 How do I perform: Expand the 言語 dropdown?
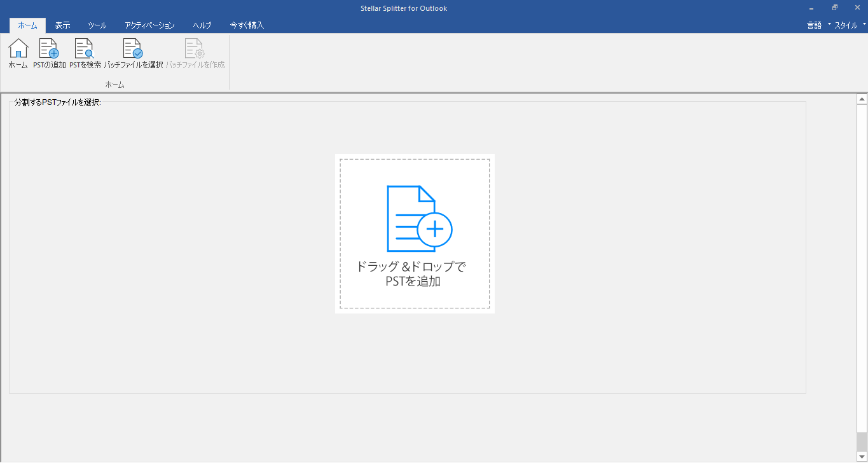coord(818,25)
